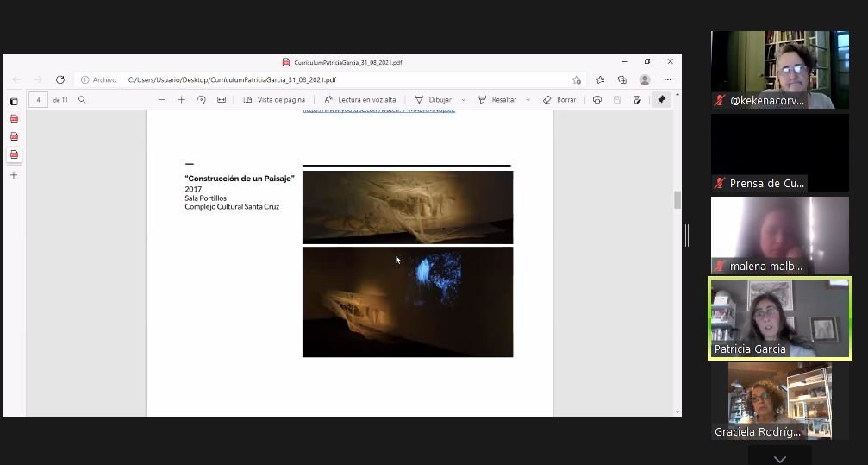The image size is (868, 465).
Task: Print the PDF document
Action: [596, 100]
